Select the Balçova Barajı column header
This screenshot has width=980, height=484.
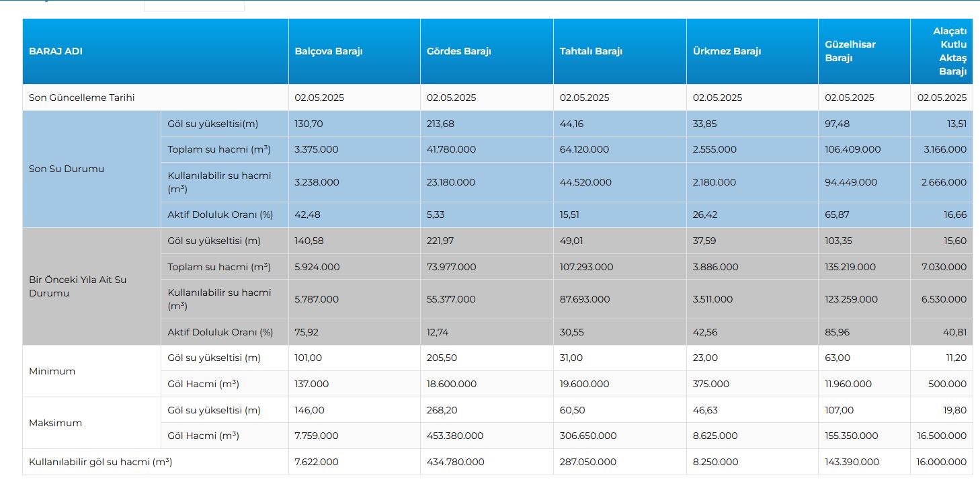pos(329,51)
